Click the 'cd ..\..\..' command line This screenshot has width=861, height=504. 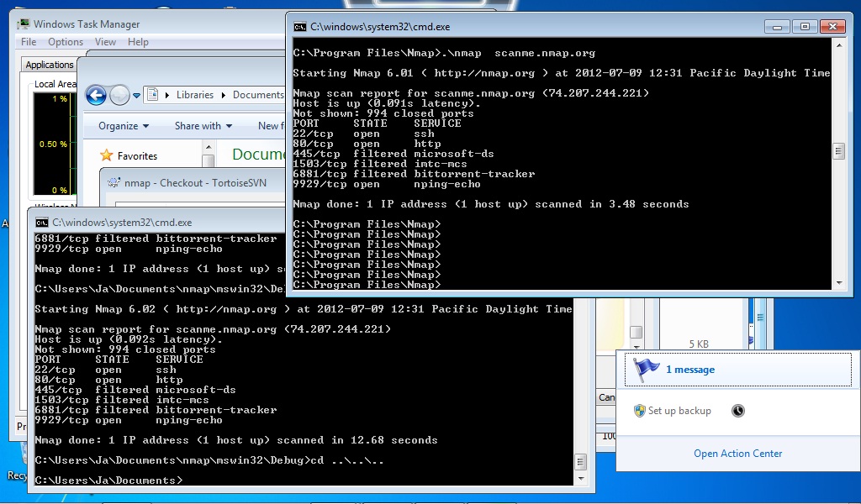pyautogui.click(x=209, y=460)
